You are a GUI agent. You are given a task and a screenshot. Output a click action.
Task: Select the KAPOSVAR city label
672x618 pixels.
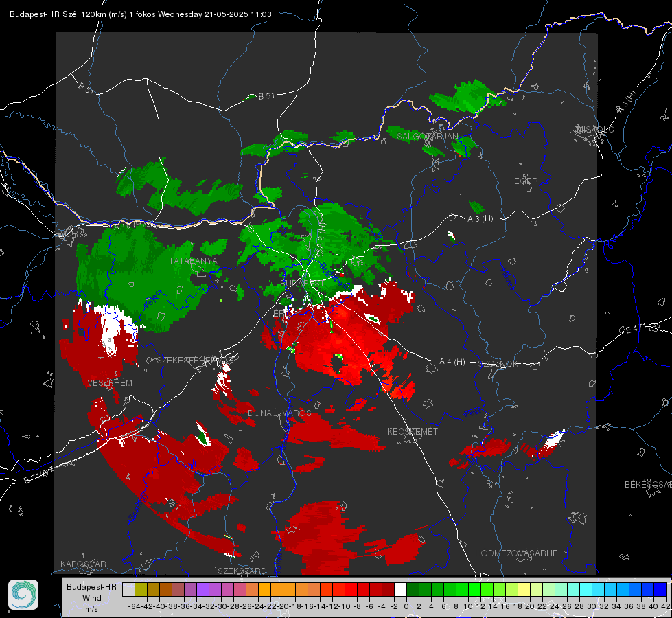(x=83, y=564)
